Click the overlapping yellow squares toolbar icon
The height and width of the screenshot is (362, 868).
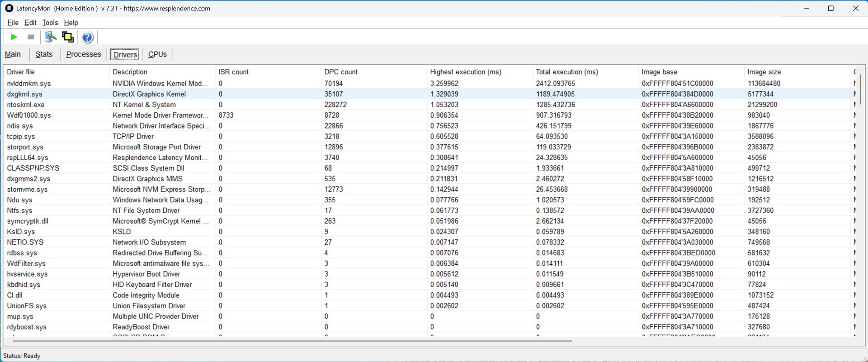click(x=68, y=37)
